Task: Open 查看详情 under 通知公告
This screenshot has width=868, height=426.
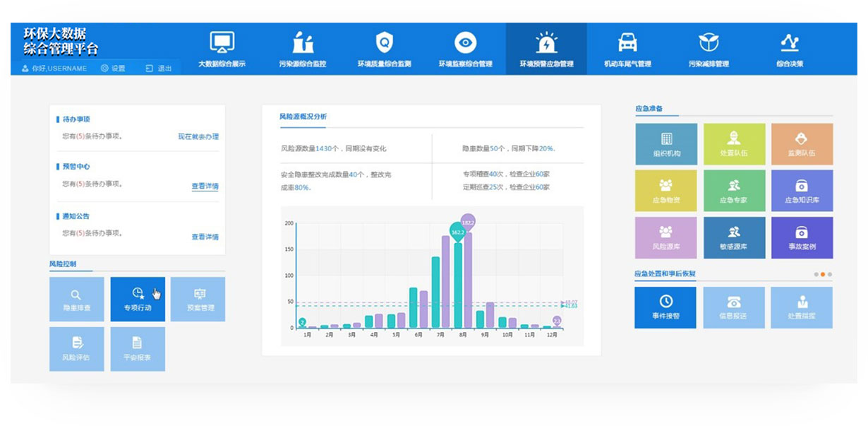Action: click(205, 237)
